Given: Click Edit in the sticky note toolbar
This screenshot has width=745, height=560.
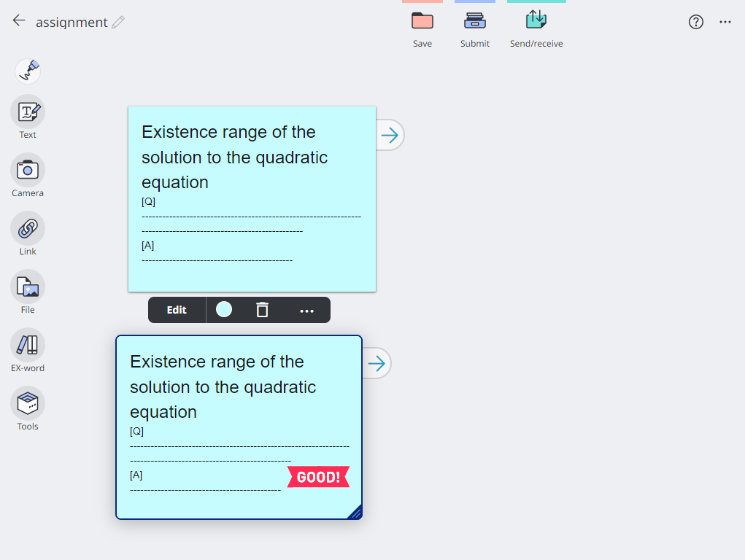Looking at the screenshot, I should [177, 310].
